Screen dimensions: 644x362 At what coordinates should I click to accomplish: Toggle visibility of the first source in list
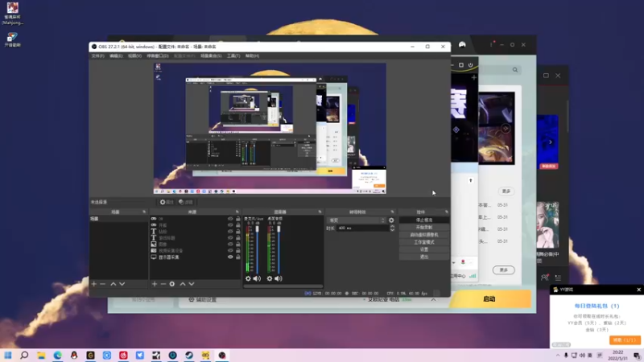(230, 219)
